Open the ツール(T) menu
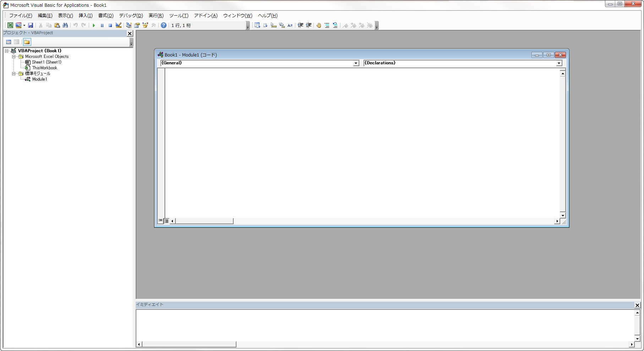The height and width of the screenshot is (351, 644). pos(179,16)
